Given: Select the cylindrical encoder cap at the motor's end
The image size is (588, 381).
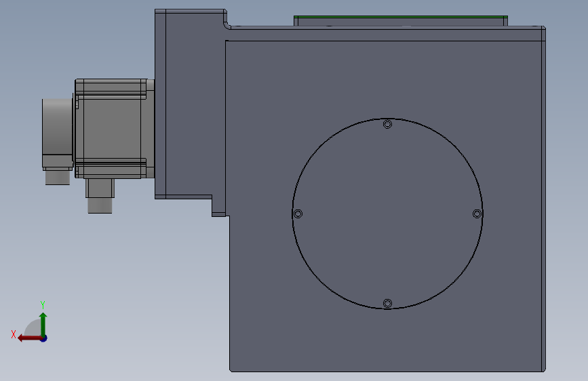Looking at the screenshot, I should [58, 127].
